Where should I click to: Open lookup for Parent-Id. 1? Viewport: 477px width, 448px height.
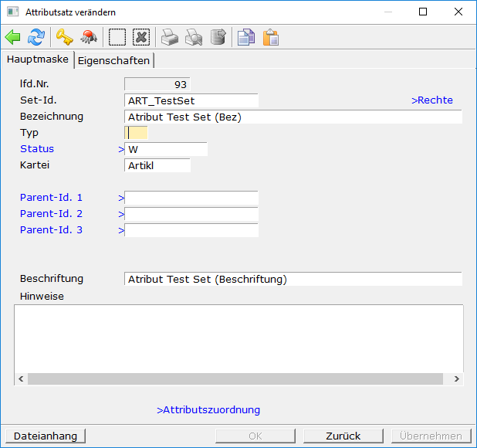coord(51,198)
